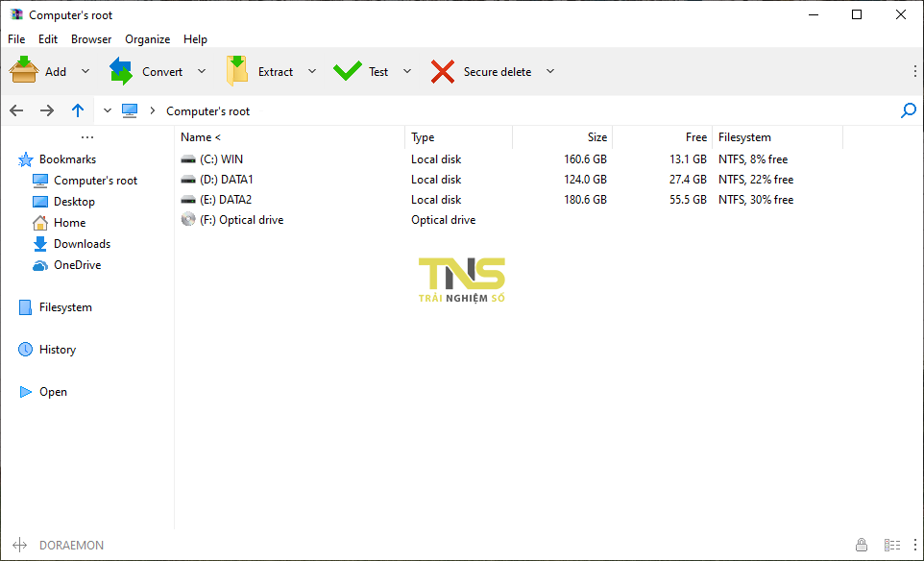
Task: Select the Extract tool
Action: (x=266, y=70)
